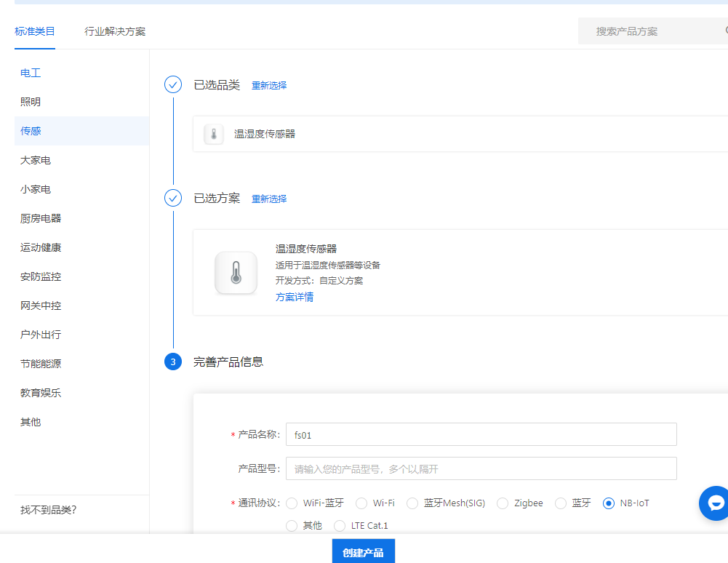Click the 创建产品 button

[x=363, y=552]
